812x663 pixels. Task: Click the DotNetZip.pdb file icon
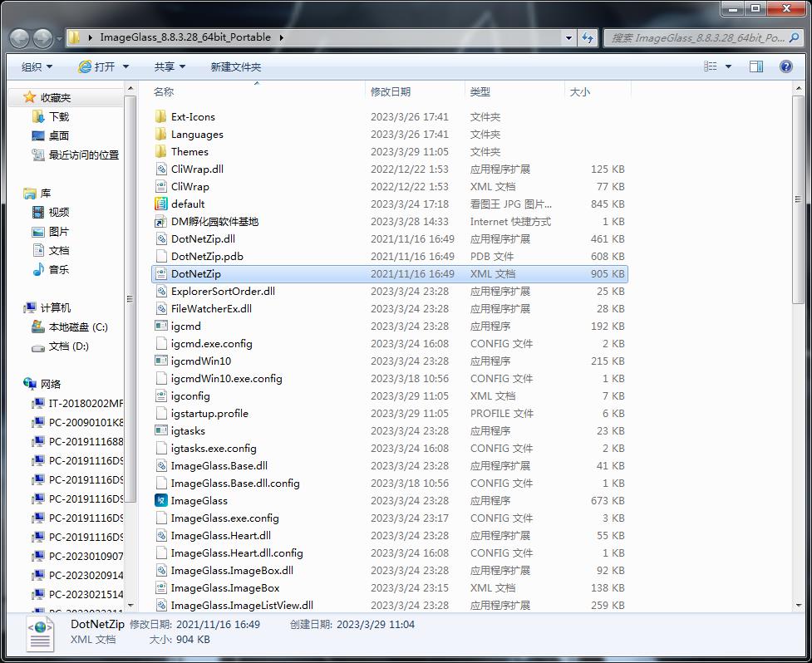pos(161,256)
